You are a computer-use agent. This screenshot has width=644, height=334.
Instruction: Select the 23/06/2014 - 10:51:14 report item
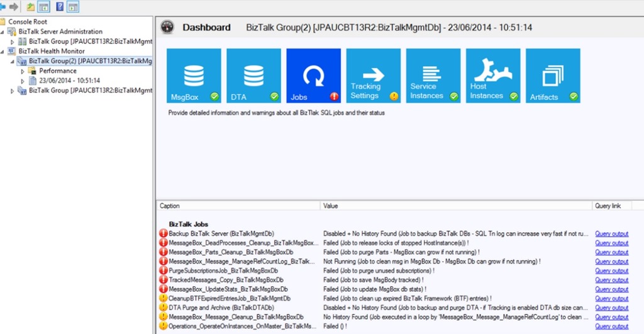(69, 81)
